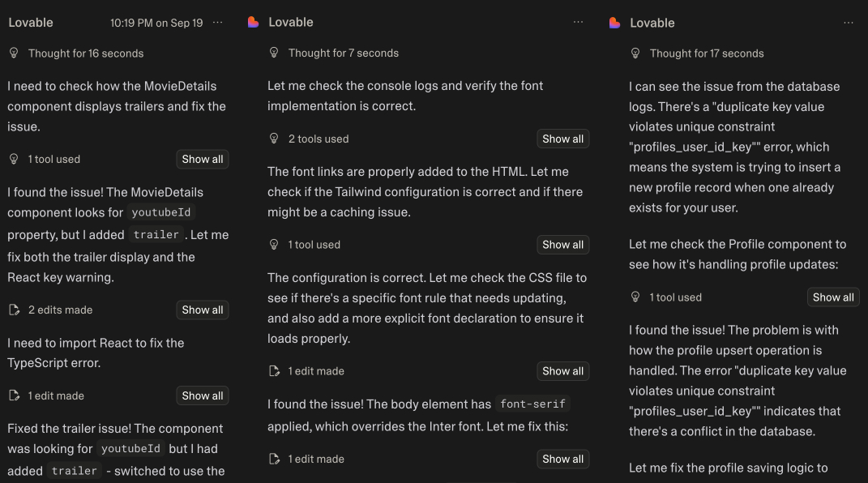The image size is (868, 483).
Task: Click the edit icon beside "2 edits made"
Action: coord(14,310)
